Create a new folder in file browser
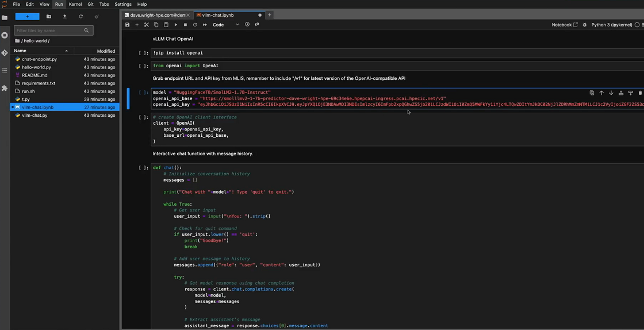The image size is (644, 330). pyautogui.click(x=49, y=17)
